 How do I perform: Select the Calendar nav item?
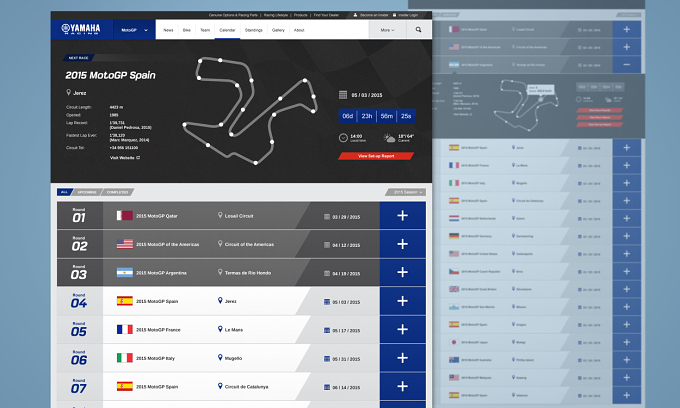[227, 30]
